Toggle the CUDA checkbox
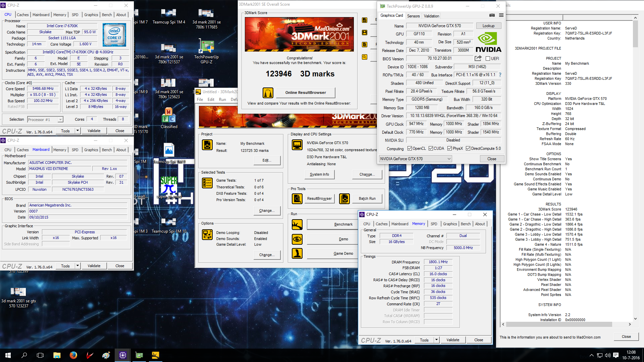 pos(431,148)
